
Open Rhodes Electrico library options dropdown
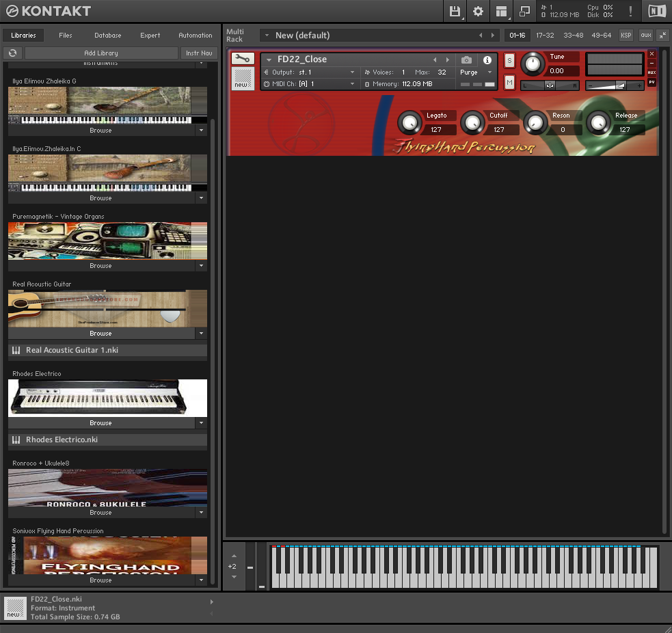point(202,423)
